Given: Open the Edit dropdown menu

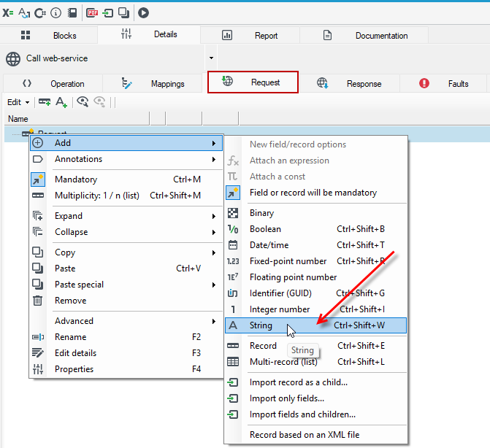Looking at the screenshot, I should point(18,102).
